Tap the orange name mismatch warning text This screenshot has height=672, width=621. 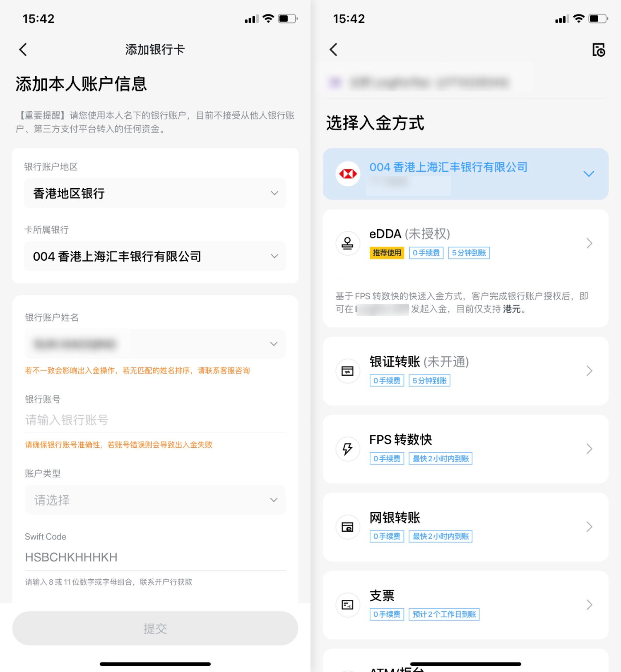click(137, 370)
